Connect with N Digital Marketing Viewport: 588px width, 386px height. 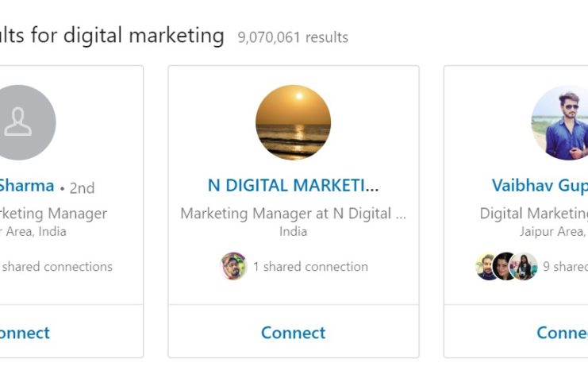click(x=293, y=332)
